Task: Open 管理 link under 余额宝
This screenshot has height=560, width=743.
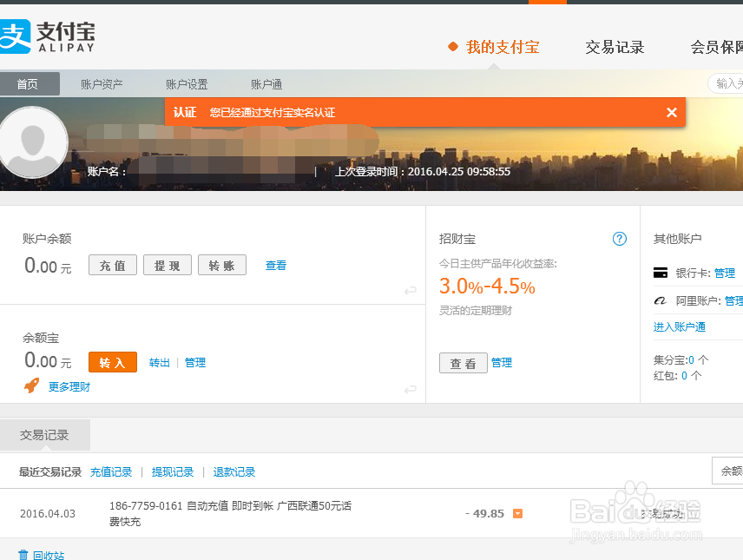Action: coord(195,363)
